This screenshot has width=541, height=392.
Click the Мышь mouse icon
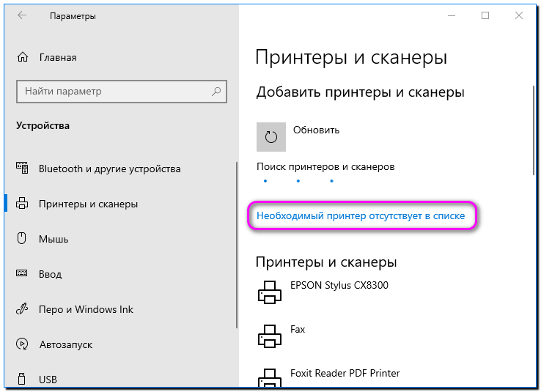pos(22,239)
